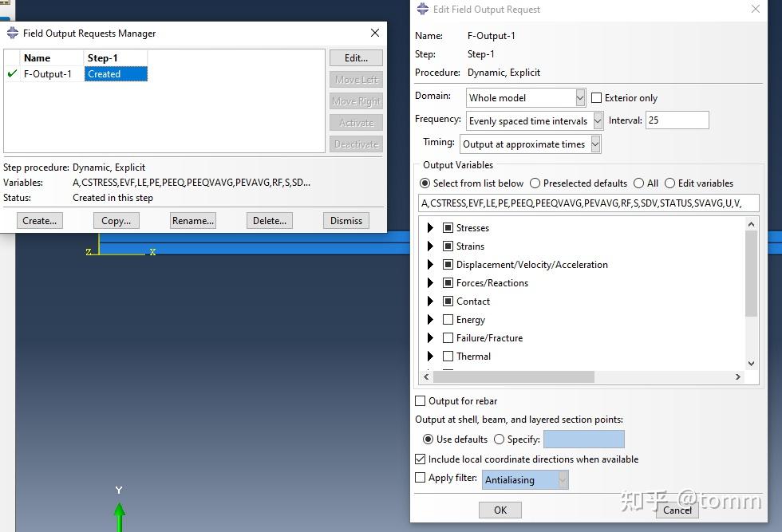Disable Include local coordinate directions option
The image size is (782, 532).
pyautogui.click(x=419, y=459)
